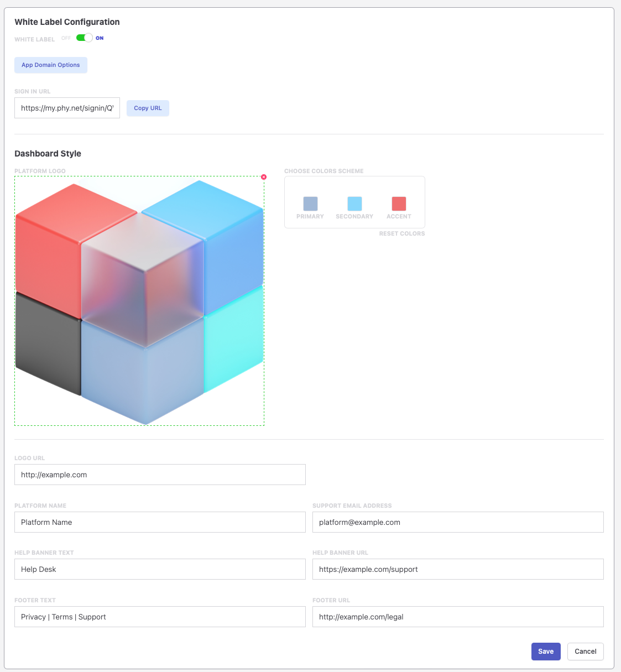Viewport: 621px width, 672px height.
Task: Select the Sign In URL field
Action: (67, 108)
